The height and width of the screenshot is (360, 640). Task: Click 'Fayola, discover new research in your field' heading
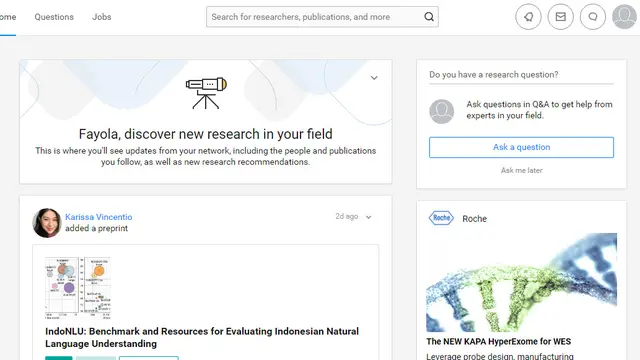coord(206,134)
